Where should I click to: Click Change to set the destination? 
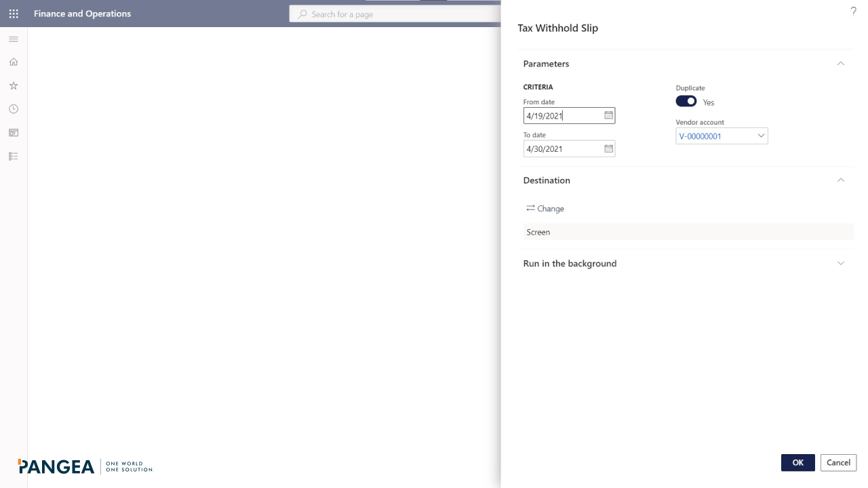pos(545,209)
